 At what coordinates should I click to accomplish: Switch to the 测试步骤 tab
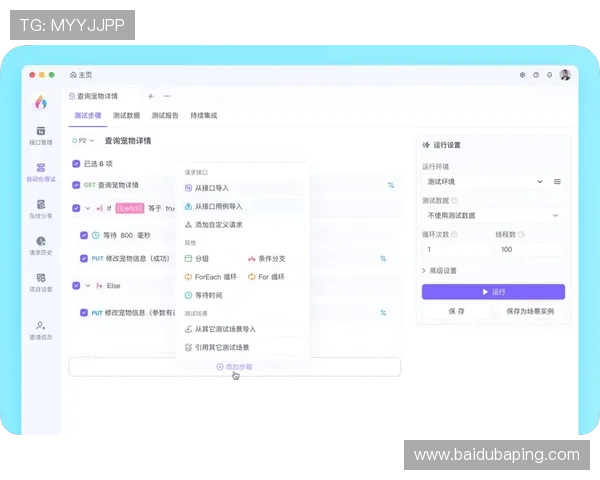pos(88,115)
